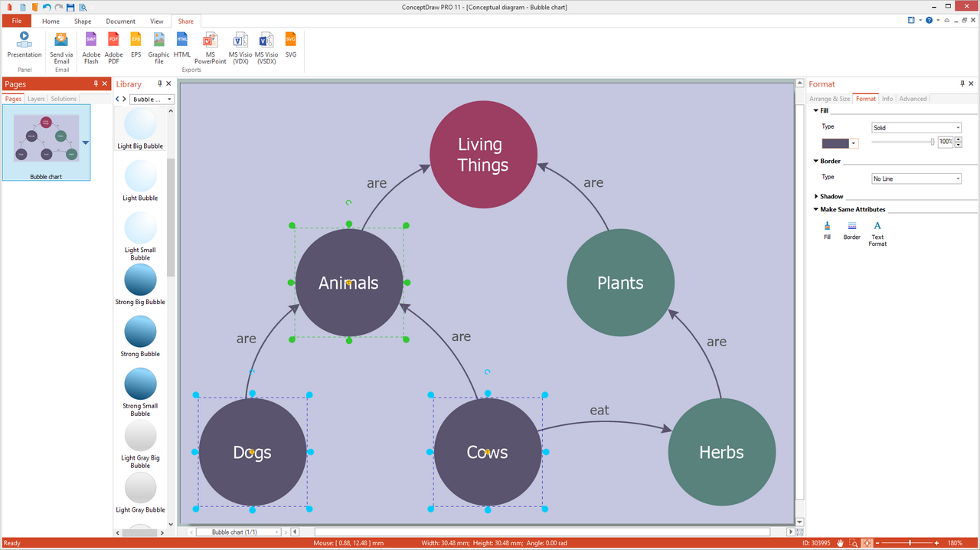Switch to the Document ribbon tab
This screenshot has height=550, width=980.
click(x=120, y=21)
